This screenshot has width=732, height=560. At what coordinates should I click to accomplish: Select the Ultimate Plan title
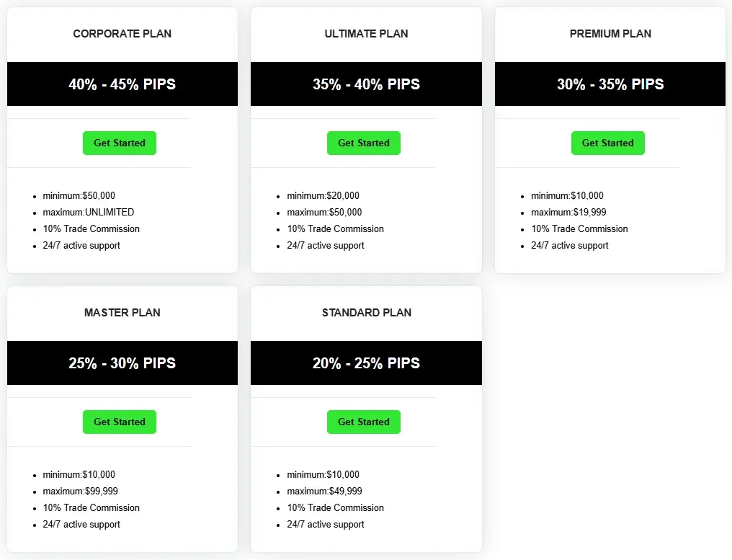coord(366,34)
